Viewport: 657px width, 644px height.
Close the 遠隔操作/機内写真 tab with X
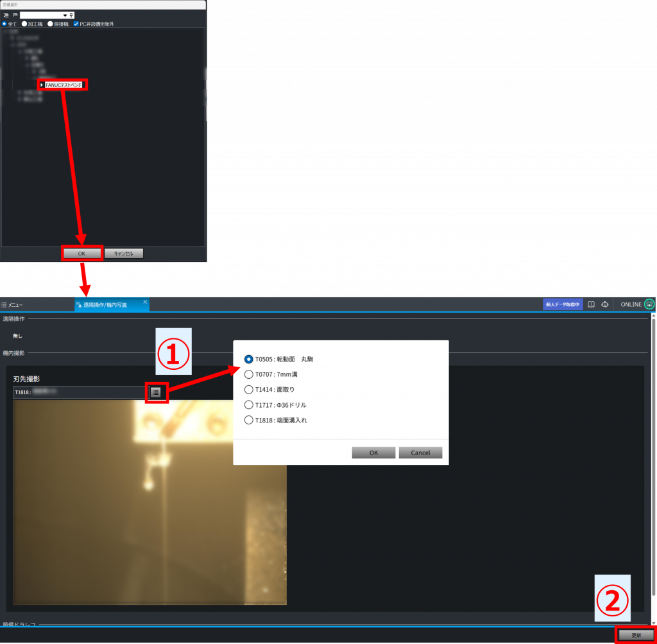tap(145, 302)
